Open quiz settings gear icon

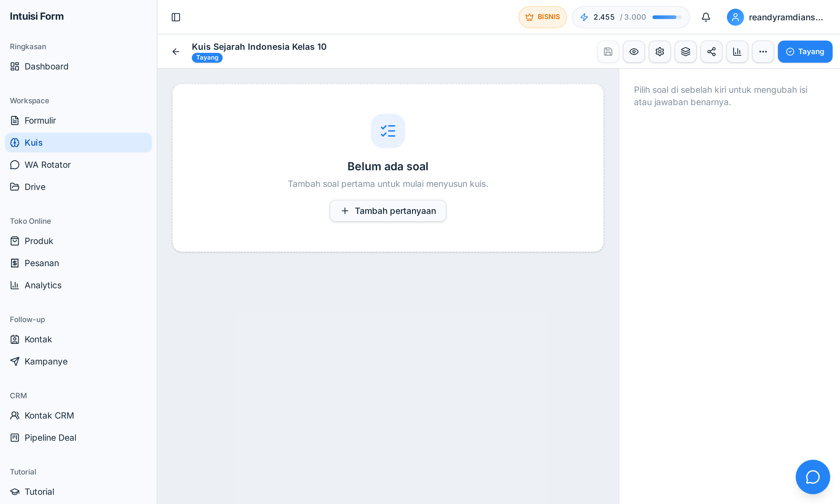(x=660, y=52)
